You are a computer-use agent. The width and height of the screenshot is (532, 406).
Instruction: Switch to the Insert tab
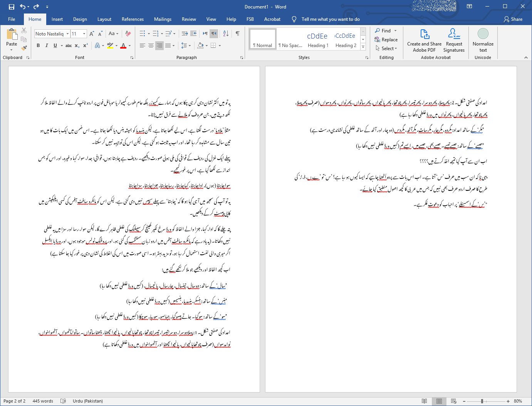click(x=57, y=19)
